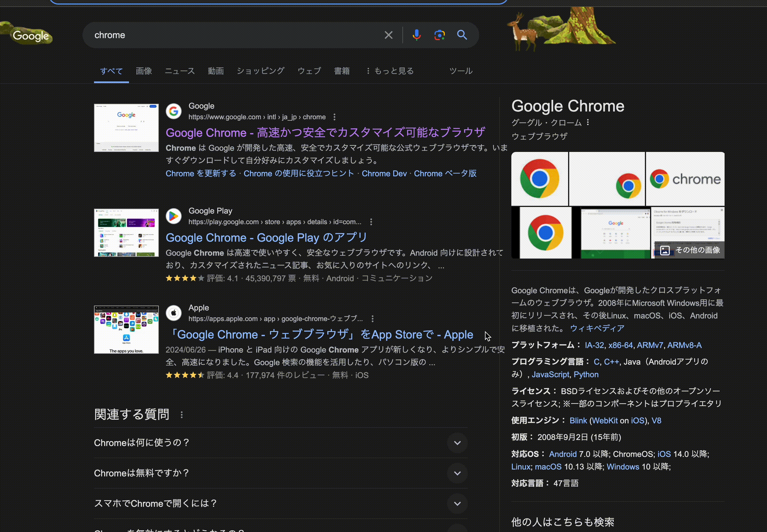
Task: Click the Chrome の使用に役立つヒント sitelink
Action: tap(299, 174)
